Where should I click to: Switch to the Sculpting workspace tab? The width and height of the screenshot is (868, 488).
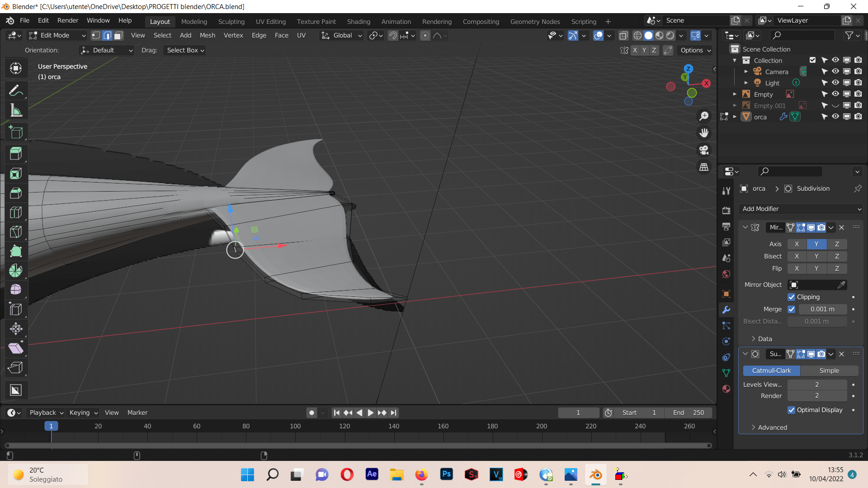click(231, 22)
